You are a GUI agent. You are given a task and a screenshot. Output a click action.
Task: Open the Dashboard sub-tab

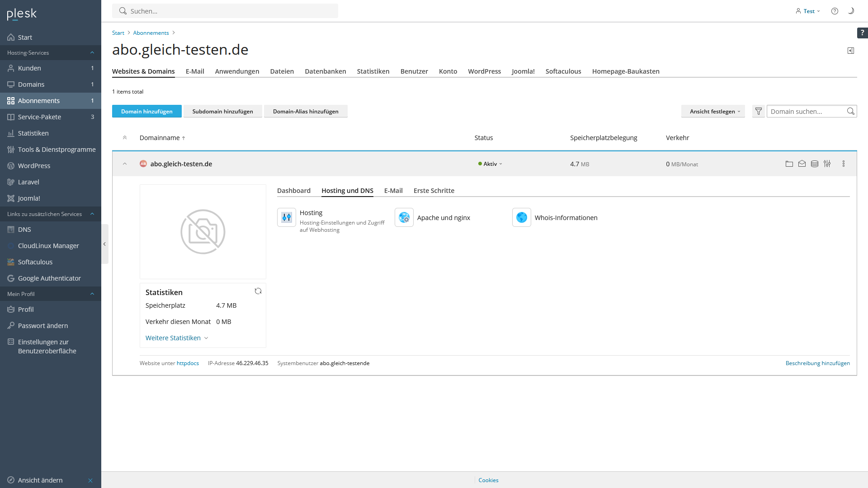point(293,191)
